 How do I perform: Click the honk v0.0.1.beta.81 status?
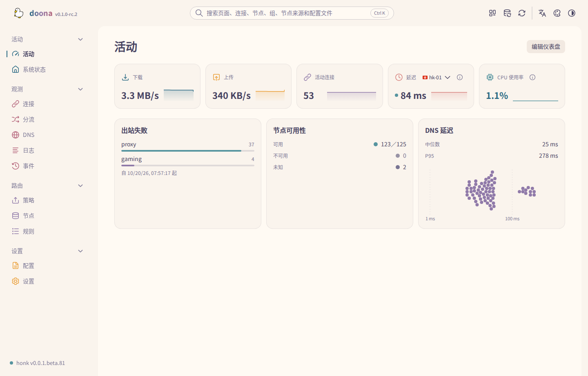[37, 363]
